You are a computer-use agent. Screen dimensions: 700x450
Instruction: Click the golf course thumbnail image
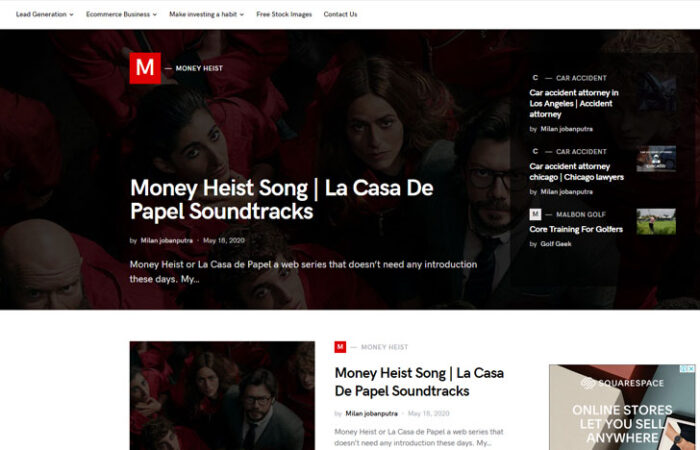pos(656,221)
